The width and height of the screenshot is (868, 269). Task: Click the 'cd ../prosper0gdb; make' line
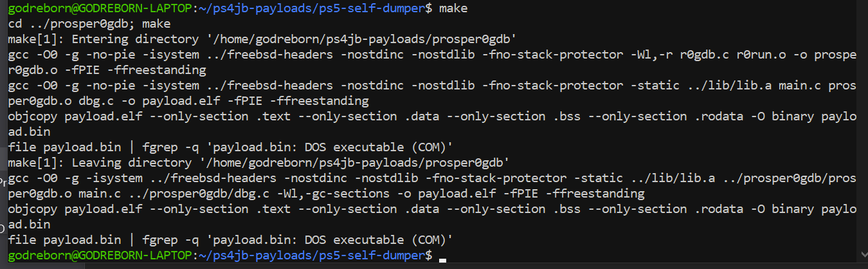[x=89, y=24]
